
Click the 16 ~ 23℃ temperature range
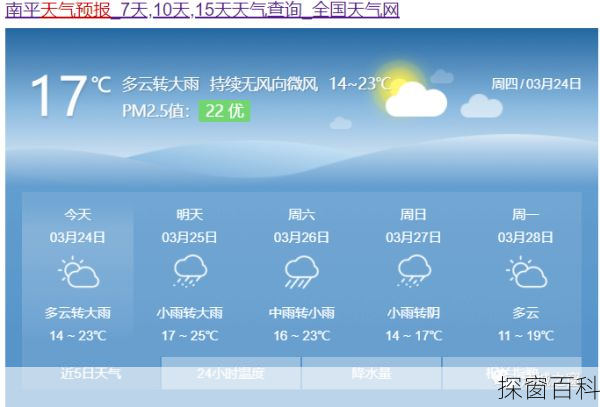click(302, 336)
